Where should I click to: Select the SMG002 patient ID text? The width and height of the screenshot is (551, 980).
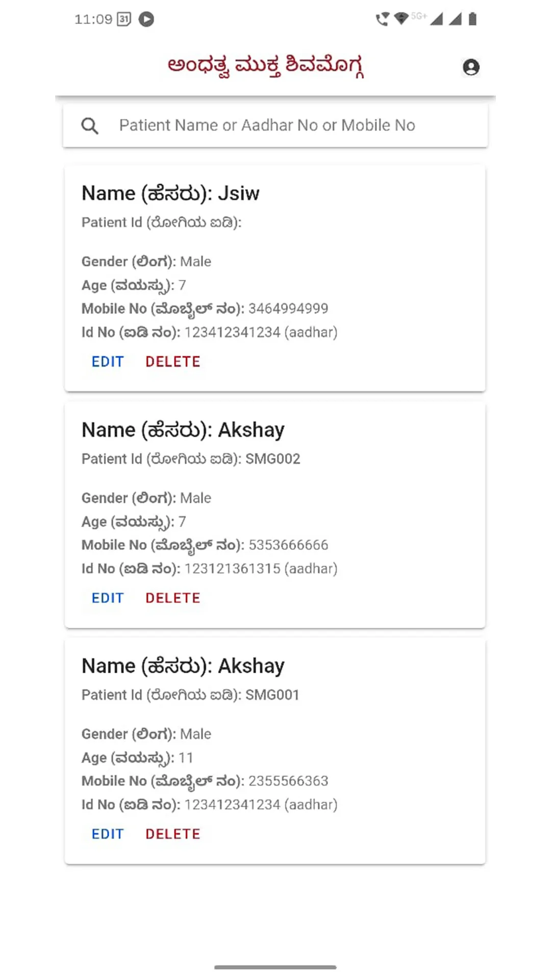pyautogui.click(x=272, y=459)
